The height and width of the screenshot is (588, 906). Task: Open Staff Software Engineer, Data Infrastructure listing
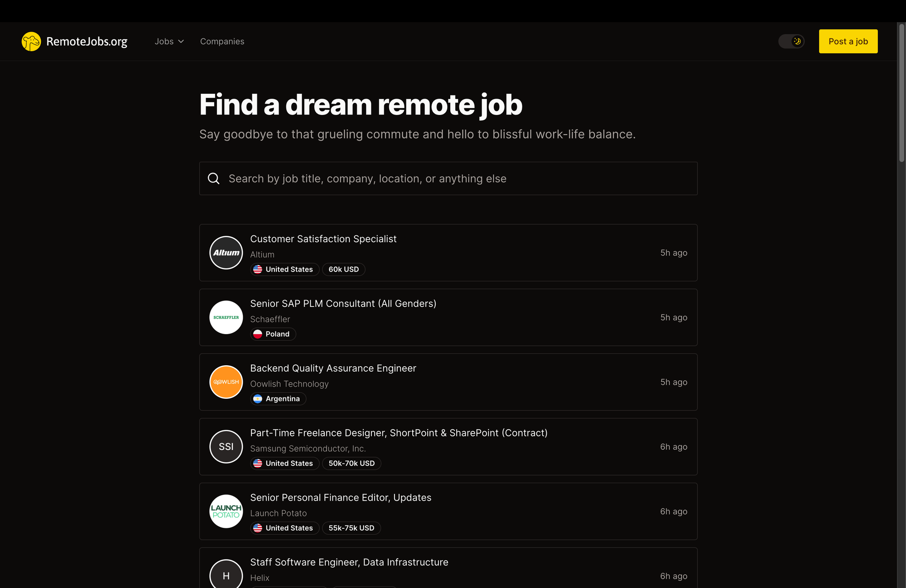(x=349, y=563)
